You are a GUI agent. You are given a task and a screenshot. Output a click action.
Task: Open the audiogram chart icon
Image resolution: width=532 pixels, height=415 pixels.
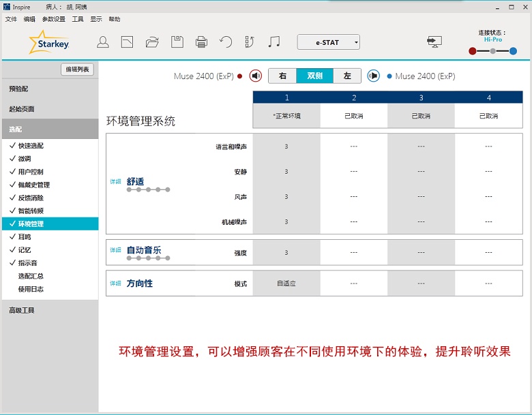tap(128, 42)
